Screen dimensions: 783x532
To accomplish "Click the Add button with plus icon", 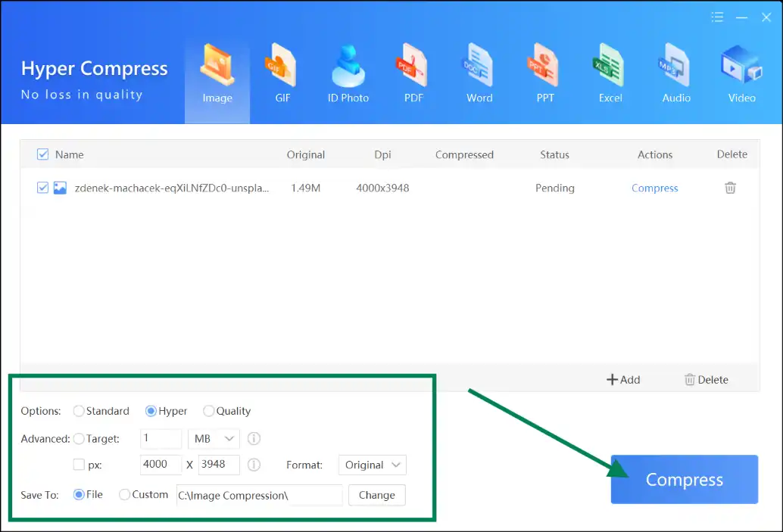I will [623, 380].
